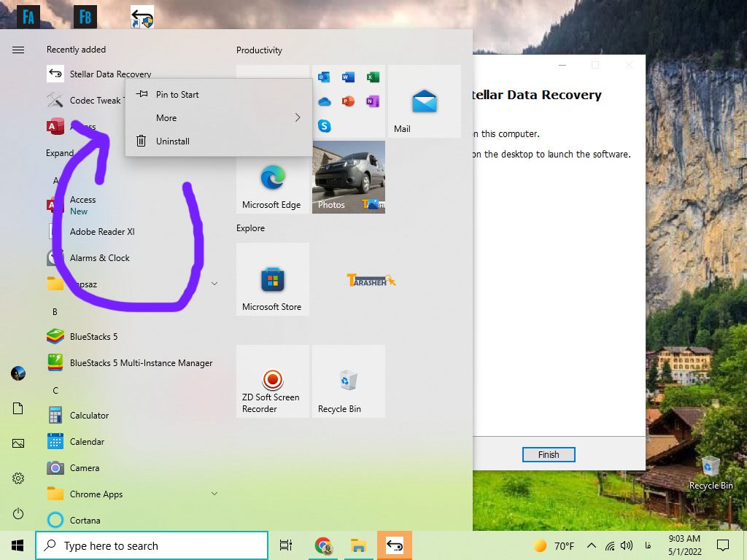
Task: Open the More submenu in the context menu
Action: coord(219,117)
